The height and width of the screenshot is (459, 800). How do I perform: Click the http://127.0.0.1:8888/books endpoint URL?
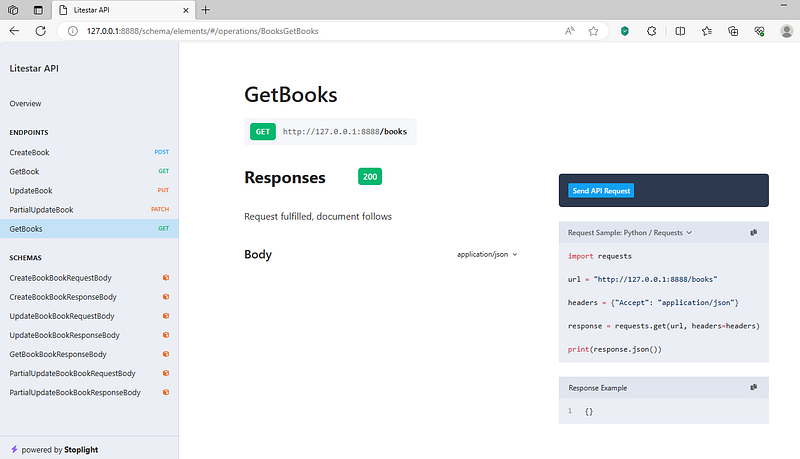345,132
